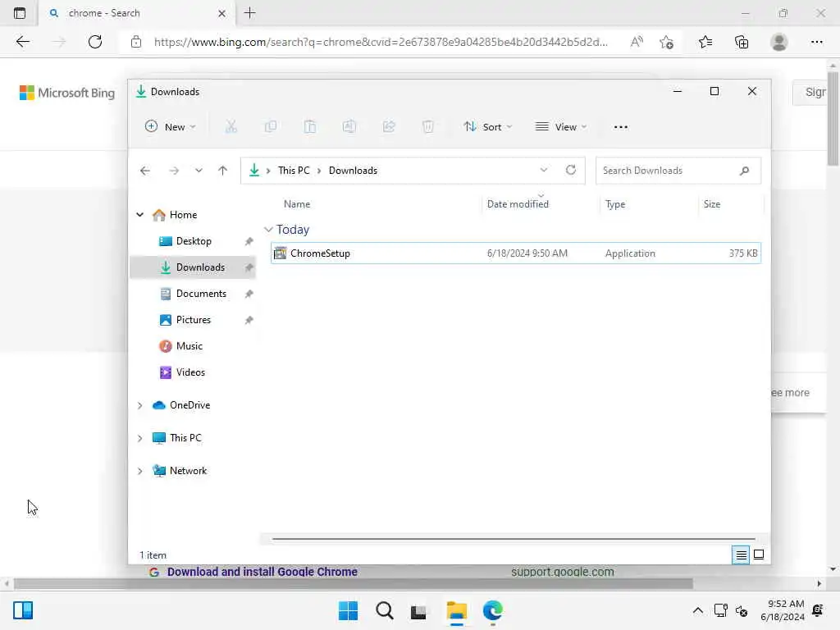
Task: View site information lock icon in Edge
Action: [x=136, y=42]
